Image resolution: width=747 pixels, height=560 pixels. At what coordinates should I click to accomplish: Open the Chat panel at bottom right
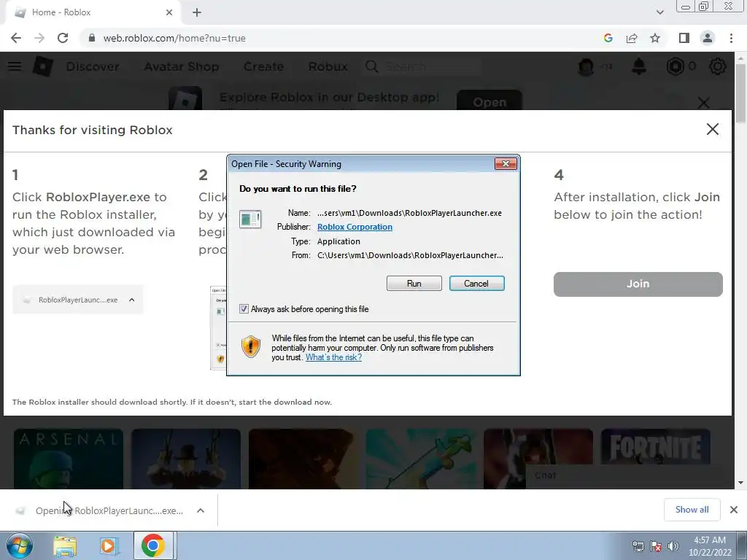[624, 475]
